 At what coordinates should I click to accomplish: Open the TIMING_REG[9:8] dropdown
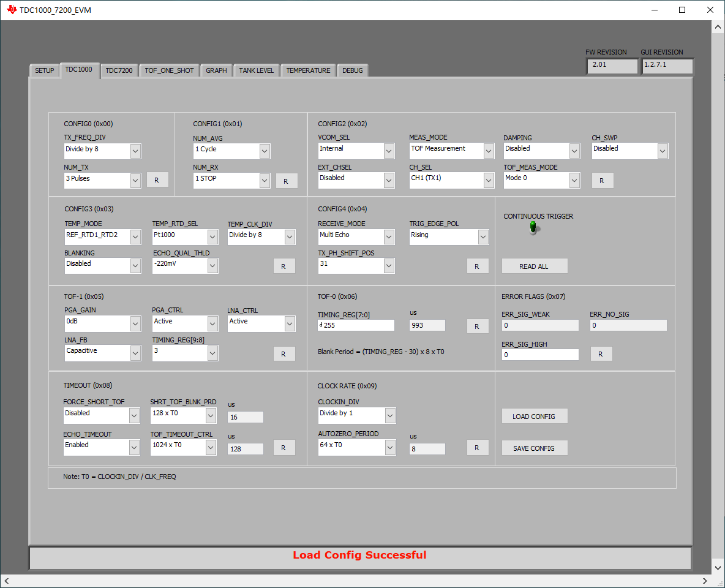(x=186, y=353)
